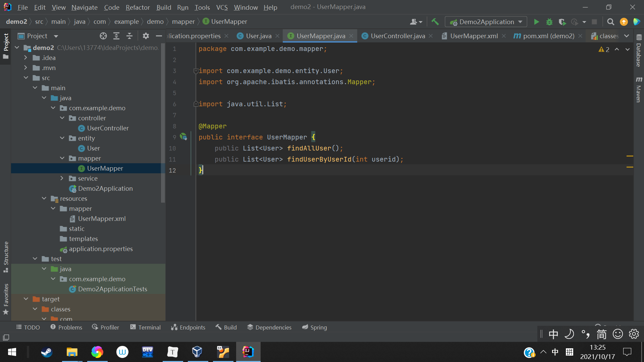Select UserMapper.xml in the Project tree
Viewport: 644px width, 362px height.
tap(102, 219)
